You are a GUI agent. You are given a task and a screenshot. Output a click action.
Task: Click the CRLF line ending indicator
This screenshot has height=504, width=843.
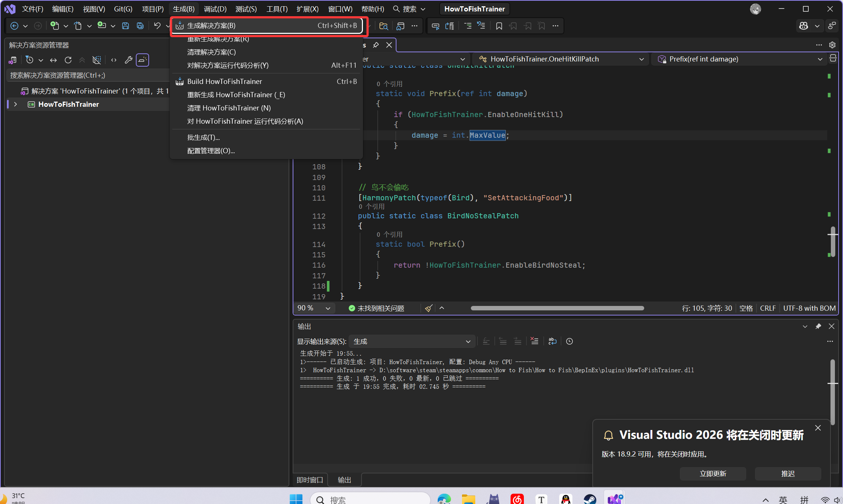768,308
